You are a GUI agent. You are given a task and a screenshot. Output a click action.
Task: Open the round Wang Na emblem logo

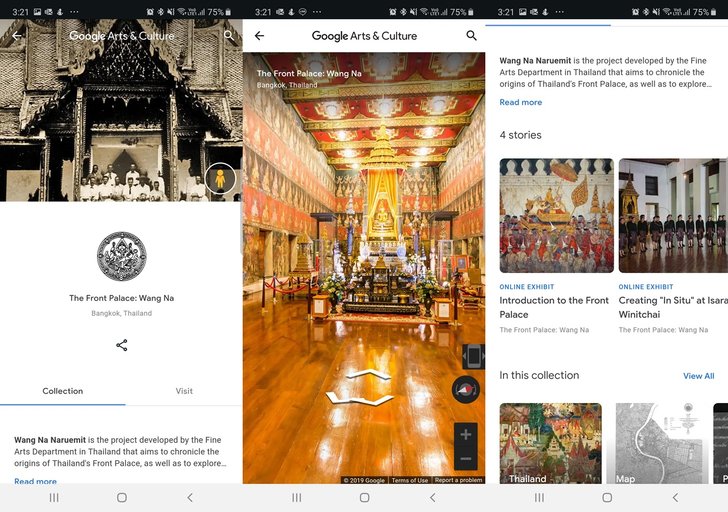point(122,257)
